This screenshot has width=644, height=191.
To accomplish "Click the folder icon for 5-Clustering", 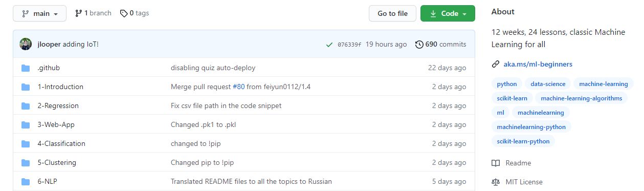I will 26,163.
